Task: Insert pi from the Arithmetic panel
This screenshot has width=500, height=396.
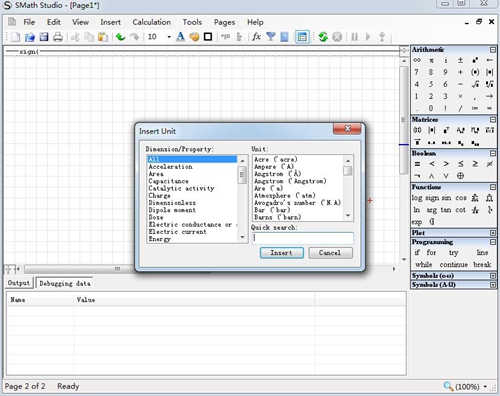Action: [431, 60]
